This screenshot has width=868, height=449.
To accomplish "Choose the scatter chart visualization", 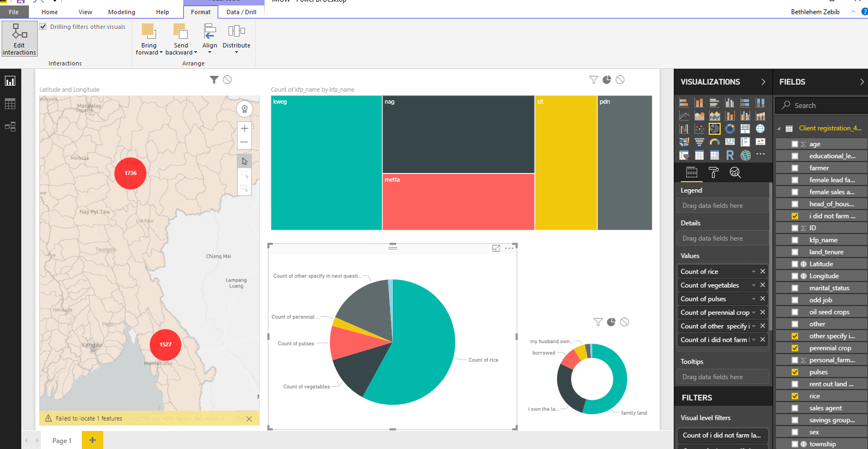I will 699,129.
